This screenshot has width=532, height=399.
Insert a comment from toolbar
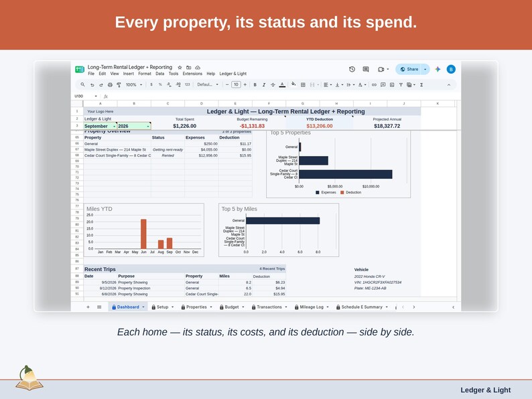(x=383, y=85)
